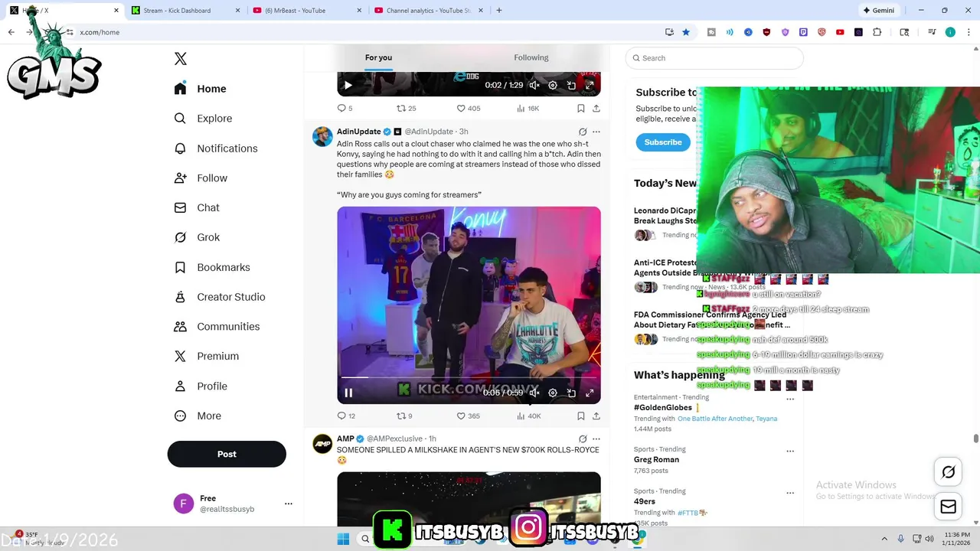Switch to Stream - Kick Dashboard tab
This screenshot has height=551, width=980.
(185, 11)
